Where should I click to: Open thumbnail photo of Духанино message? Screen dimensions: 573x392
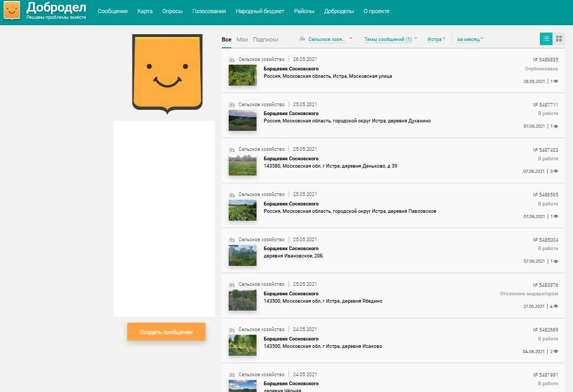(x=242, y=120)
